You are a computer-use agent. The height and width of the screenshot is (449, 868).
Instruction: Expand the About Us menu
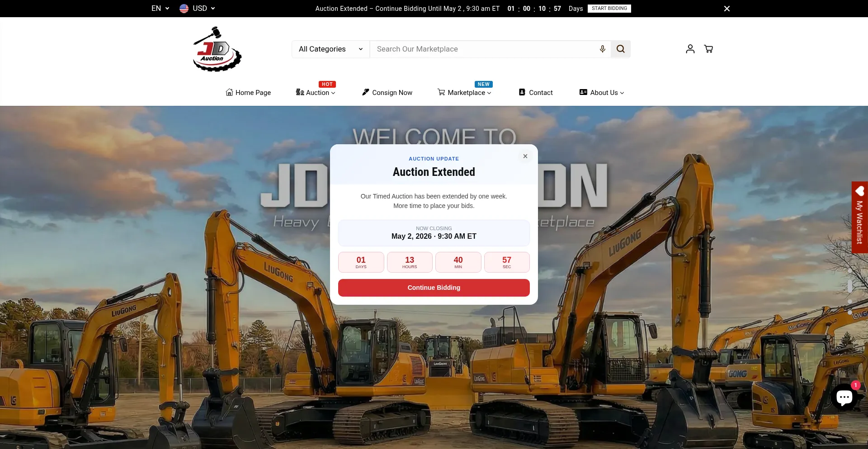click(x=602, y=92)
